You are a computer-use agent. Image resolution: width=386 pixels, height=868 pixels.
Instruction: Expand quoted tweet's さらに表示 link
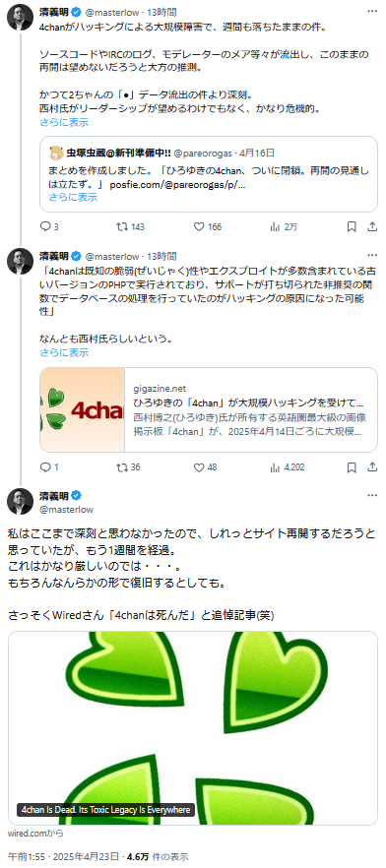tap(73, 197)
